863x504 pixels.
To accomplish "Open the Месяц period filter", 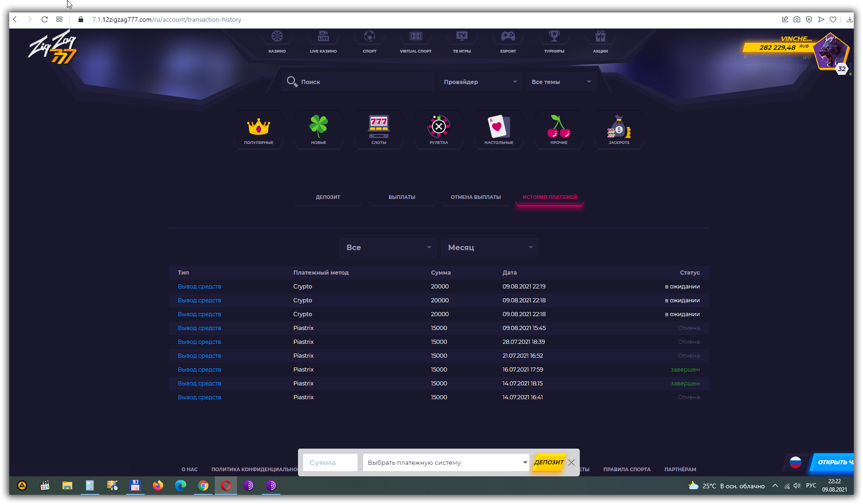I will [x=490, y=247].
